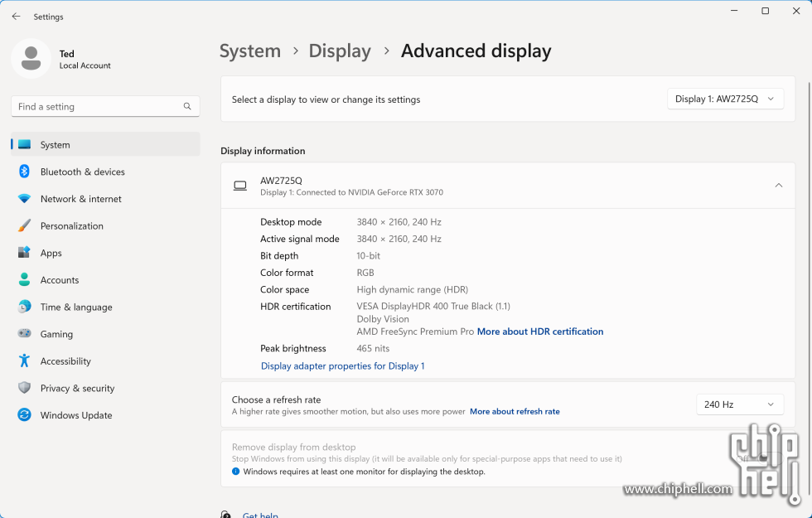Select Apps in the sidebar

106,252
